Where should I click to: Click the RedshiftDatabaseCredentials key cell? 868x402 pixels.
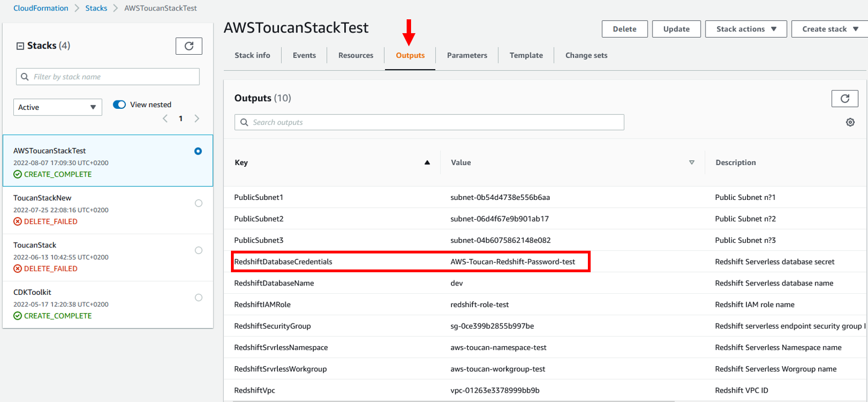click(x=283, y=262)
